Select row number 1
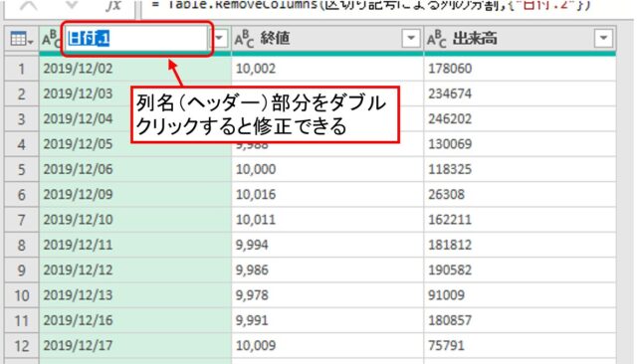This screenshot has height=364, width=637. click(22, 69)
